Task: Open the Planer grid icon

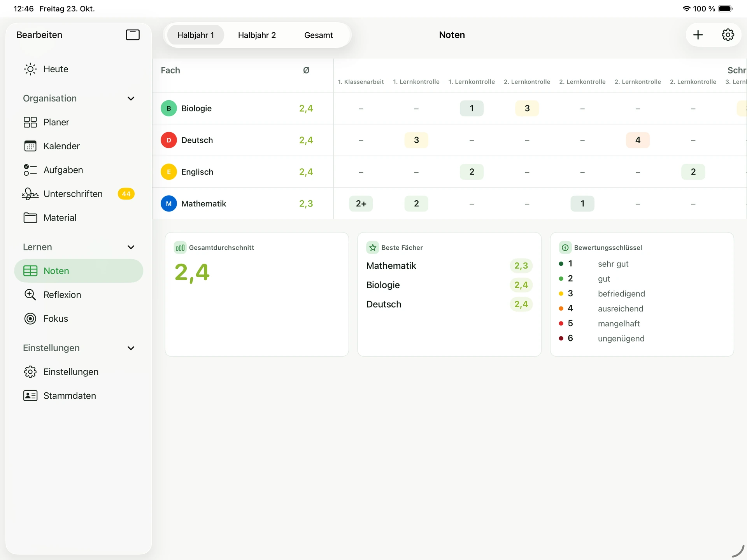Action: click(30, 122)
